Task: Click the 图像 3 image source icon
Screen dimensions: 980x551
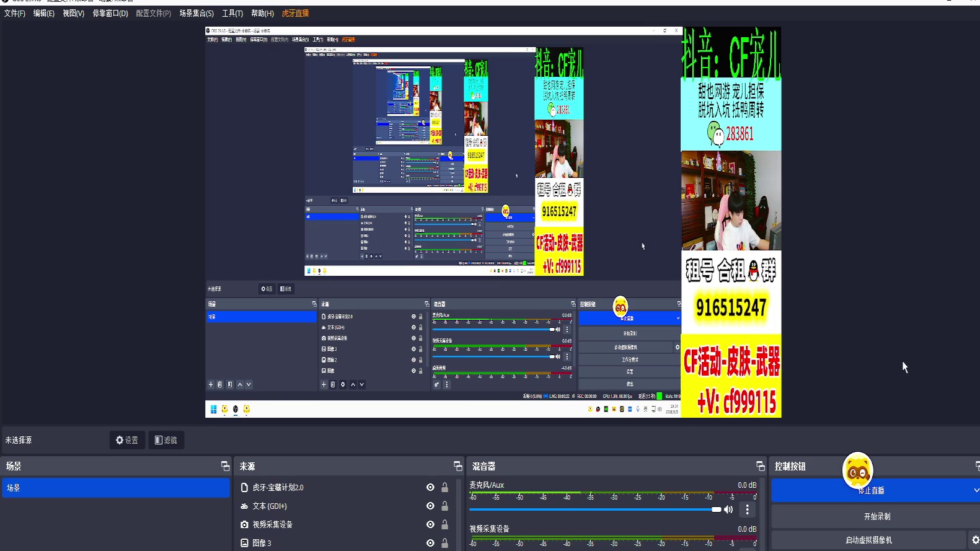Action: click(x=244, y=543)
